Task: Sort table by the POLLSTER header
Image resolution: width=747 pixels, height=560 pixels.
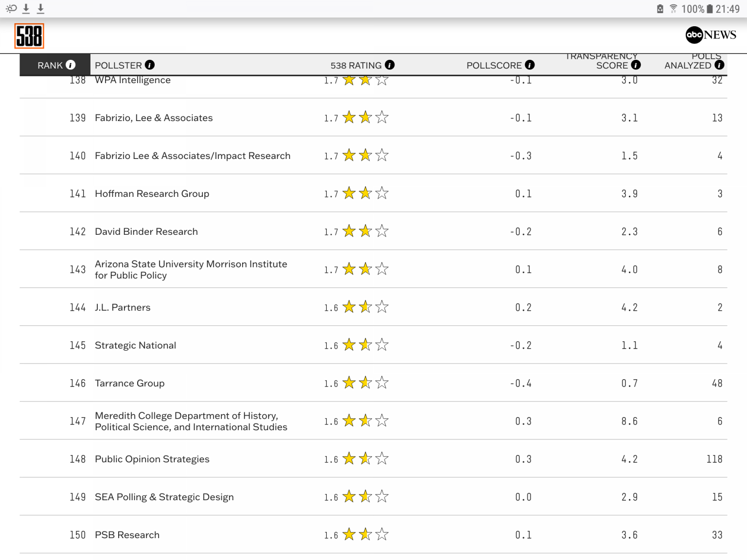Action: (118, 65)
